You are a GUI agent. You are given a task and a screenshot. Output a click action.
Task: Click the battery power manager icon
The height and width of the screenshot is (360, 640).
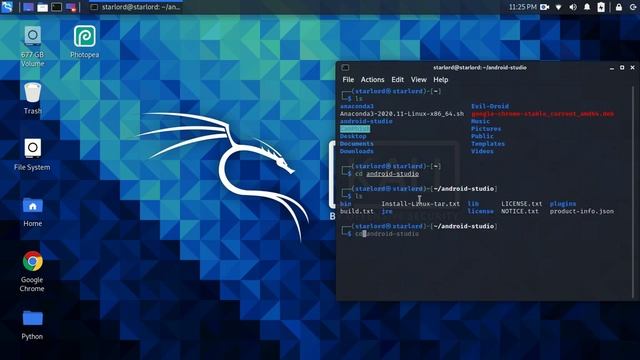pos(601,7)
